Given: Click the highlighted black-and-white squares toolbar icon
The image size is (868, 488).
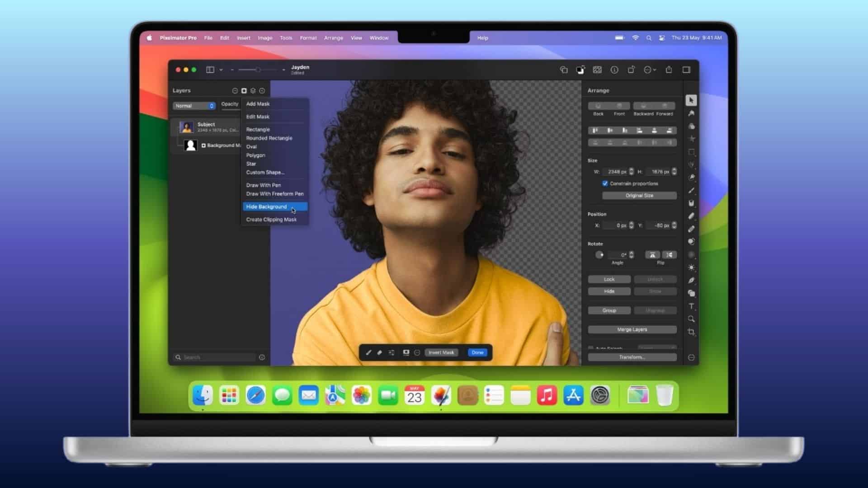Looking at the screenshot, I should [580, 70].
